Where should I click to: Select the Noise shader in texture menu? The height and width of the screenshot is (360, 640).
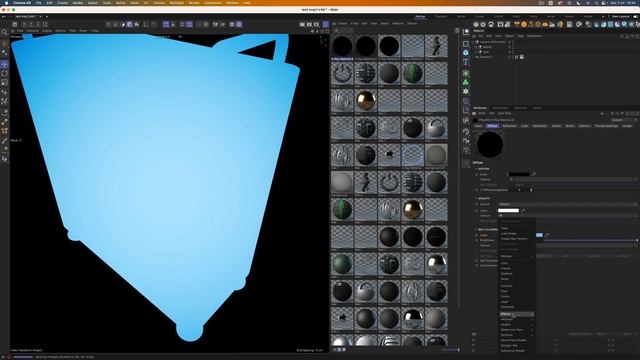(x=505, y=279)
